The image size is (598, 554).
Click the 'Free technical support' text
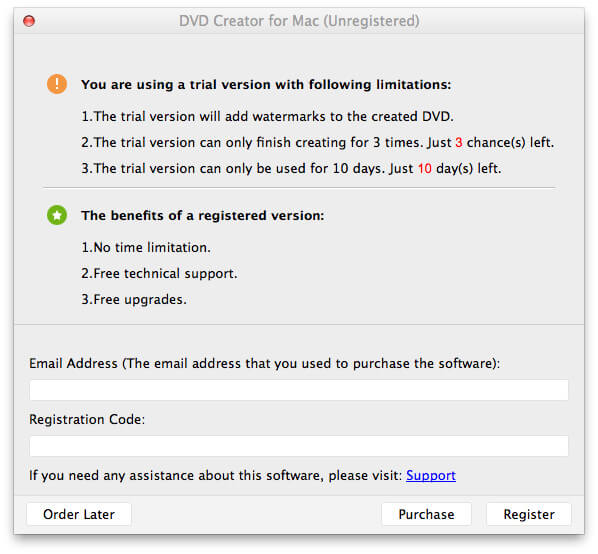159,273
